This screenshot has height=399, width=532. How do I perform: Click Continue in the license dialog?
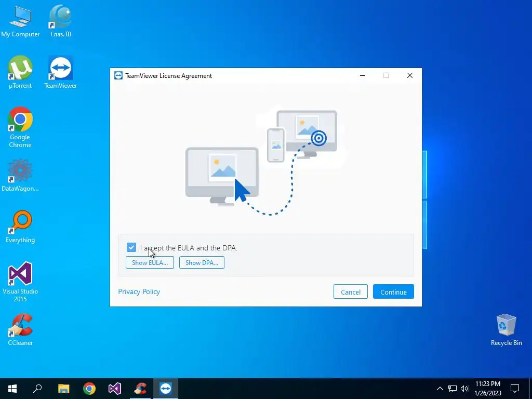click(393, 292)
